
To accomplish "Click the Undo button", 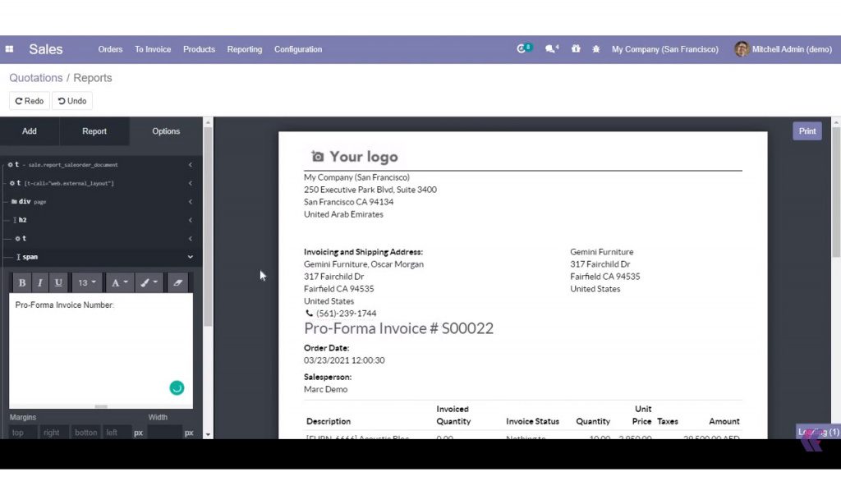I will (x=72, y=100).
